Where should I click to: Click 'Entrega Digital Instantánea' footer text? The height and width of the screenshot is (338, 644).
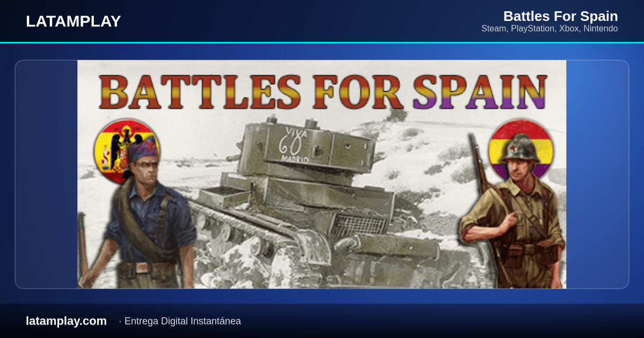click(x=182, y=321)
